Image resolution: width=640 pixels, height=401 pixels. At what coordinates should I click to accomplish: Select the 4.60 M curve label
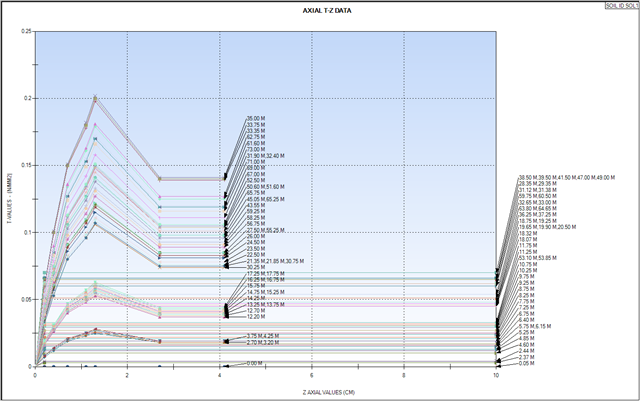coord(527,345)
